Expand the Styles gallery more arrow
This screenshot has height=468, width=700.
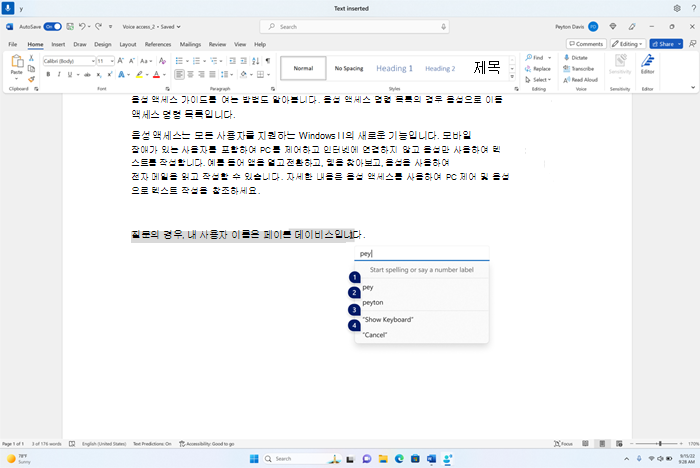512,77
